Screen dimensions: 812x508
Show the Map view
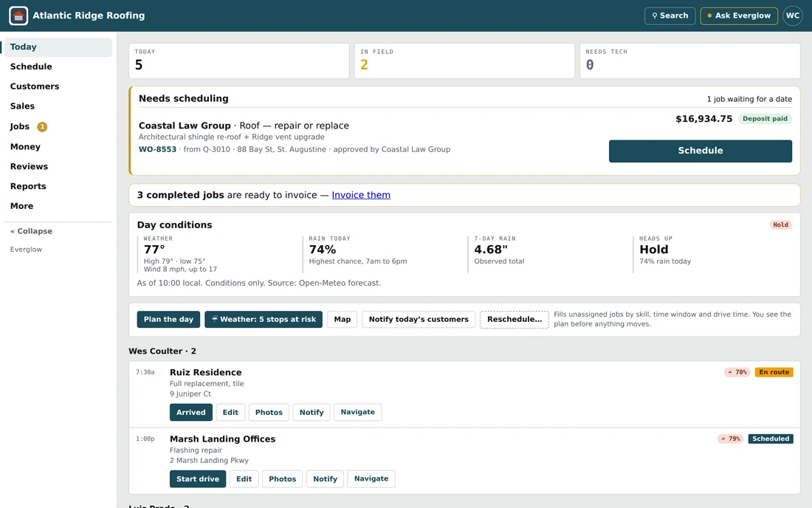pyautogui.click(x=343, y=320)
